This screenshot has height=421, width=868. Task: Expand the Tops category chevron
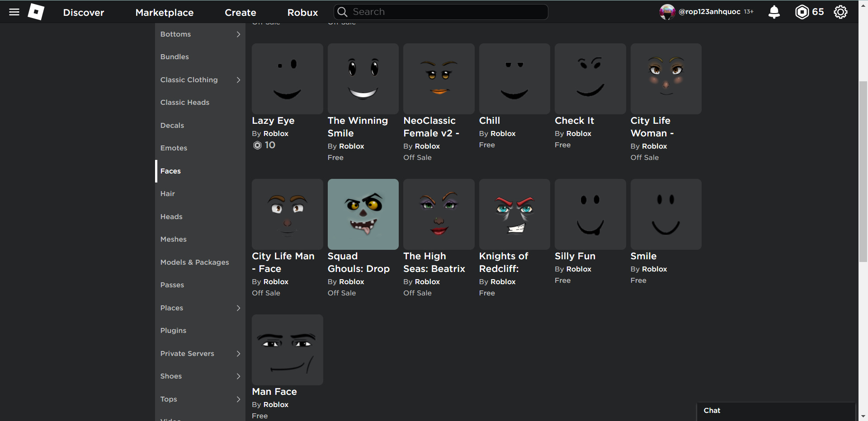pos(238,399)
